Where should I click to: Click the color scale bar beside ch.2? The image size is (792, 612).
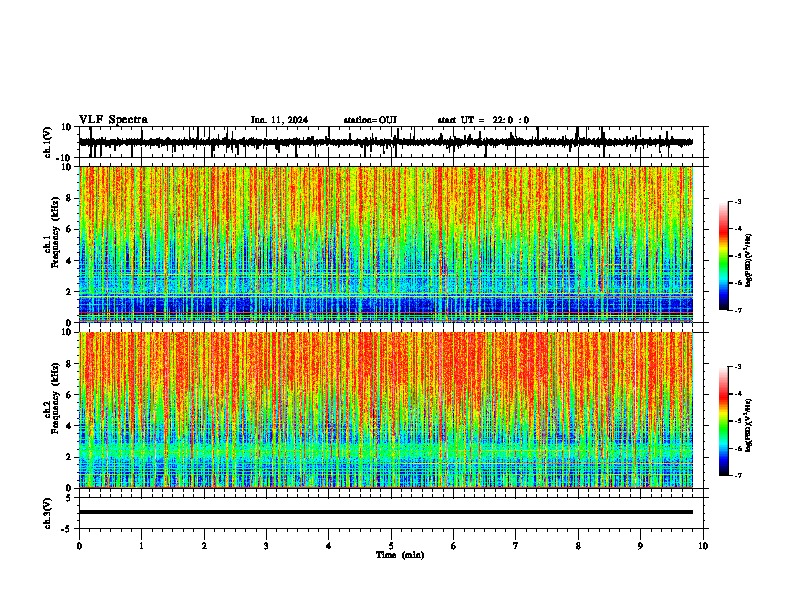(724, 421)
